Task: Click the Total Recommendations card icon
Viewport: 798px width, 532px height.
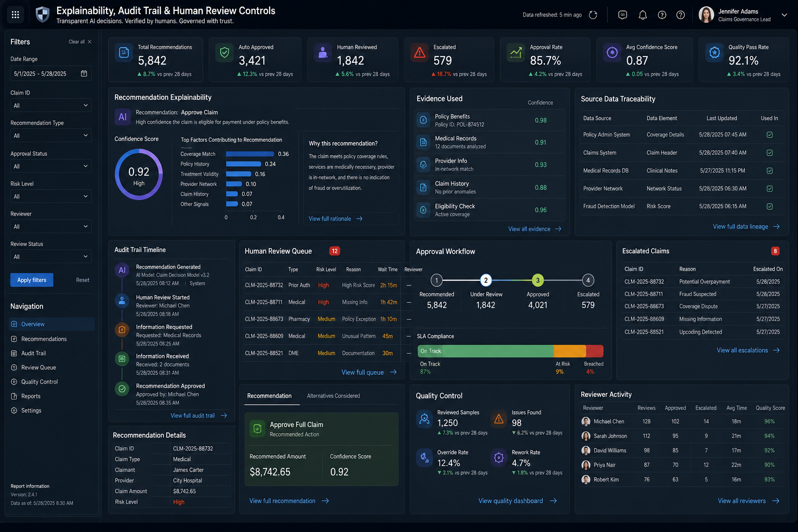Action: (x=124, y=52)
